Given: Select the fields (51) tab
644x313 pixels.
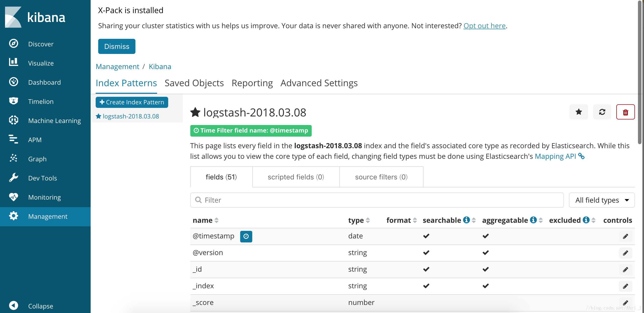Looking at the screenshot, I should (x=221, y=177).
